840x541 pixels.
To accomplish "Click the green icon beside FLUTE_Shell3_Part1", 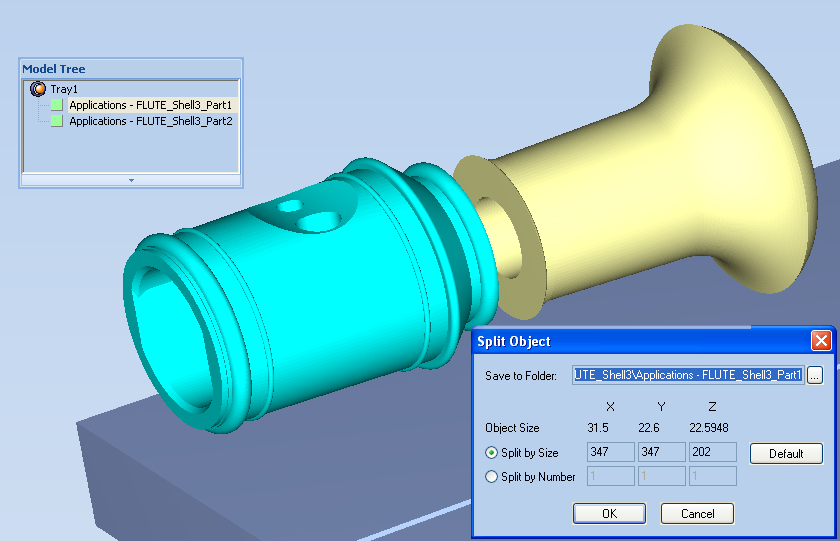I will [57, 105].
